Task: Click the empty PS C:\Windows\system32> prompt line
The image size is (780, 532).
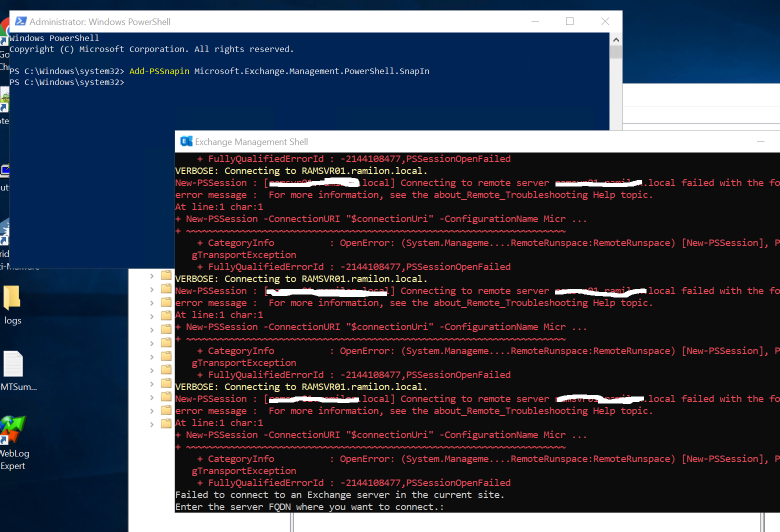Action: [67, 82]
